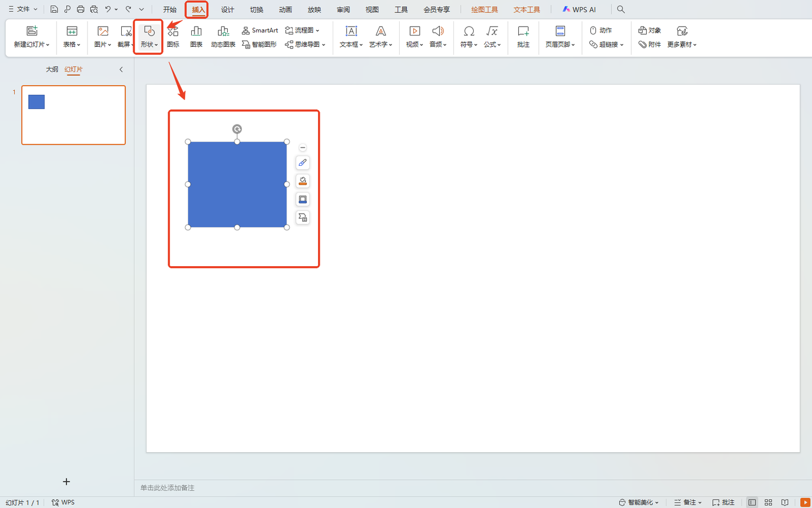Viewport: 812px width, 508px height.
Task: Expand the 文件 menu arrow
Action: tap(36, 9)
